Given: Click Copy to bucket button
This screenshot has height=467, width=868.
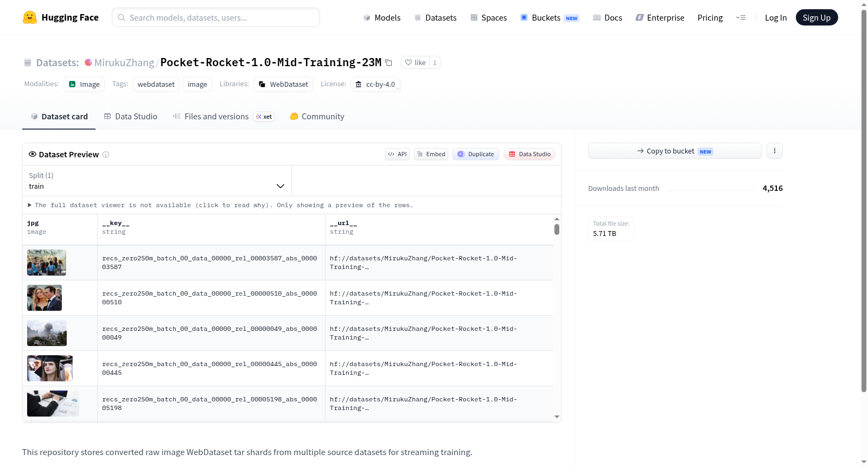Looking at the screenshot, I should [x=675, y=151].
